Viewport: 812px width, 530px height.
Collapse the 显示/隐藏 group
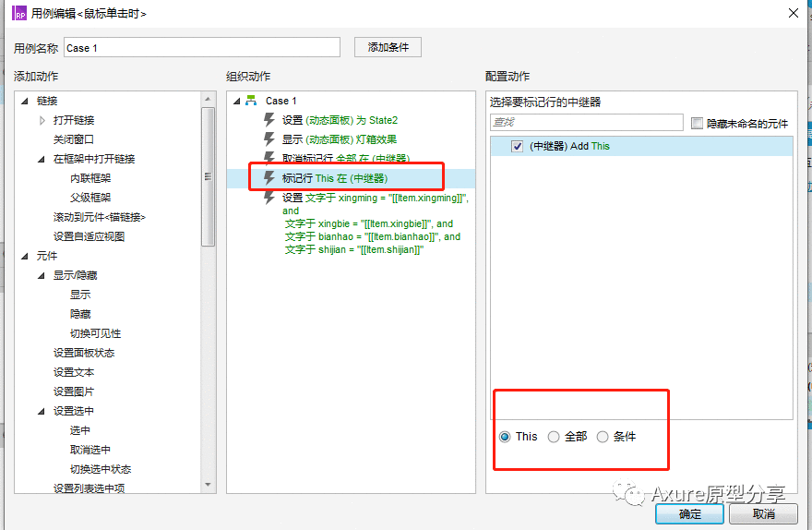click(42, 275)
